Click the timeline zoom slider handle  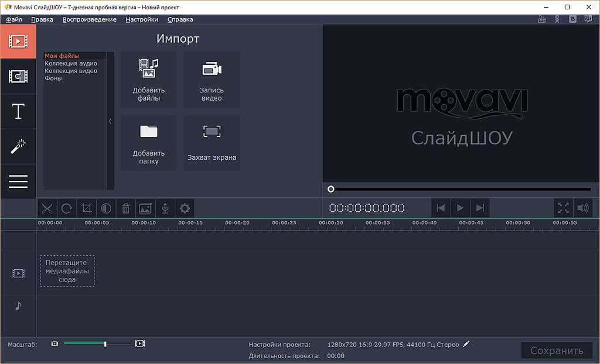point(105,344)
